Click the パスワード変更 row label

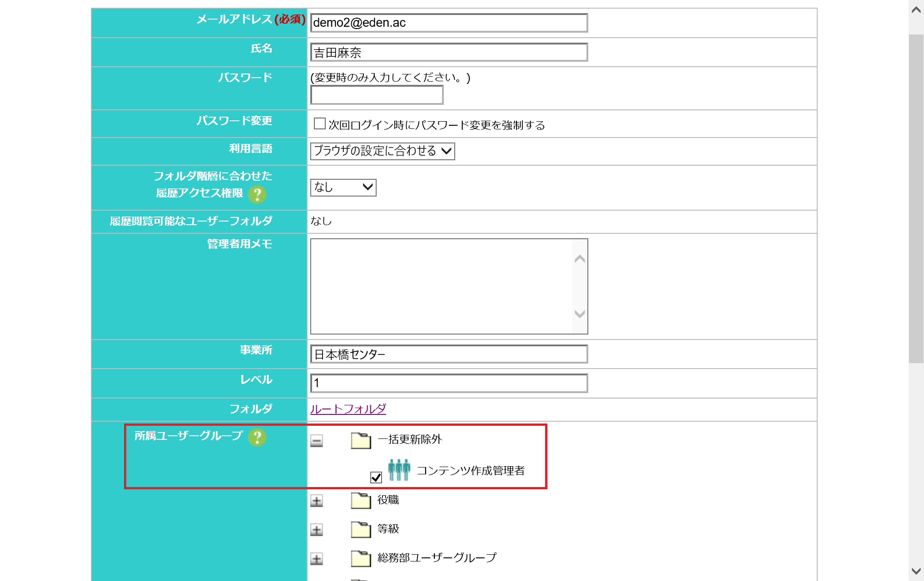234,121
